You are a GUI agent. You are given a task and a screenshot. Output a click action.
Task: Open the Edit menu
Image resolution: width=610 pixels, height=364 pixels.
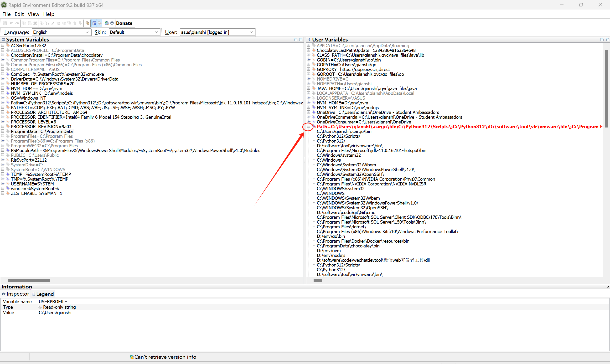tap(19, 14)
